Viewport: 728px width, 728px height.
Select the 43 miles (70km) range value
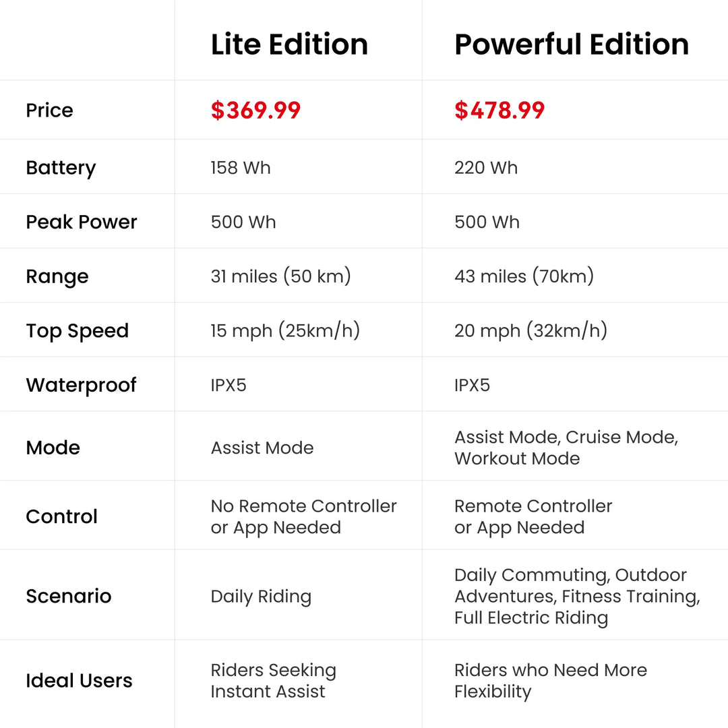pos(524,276)
